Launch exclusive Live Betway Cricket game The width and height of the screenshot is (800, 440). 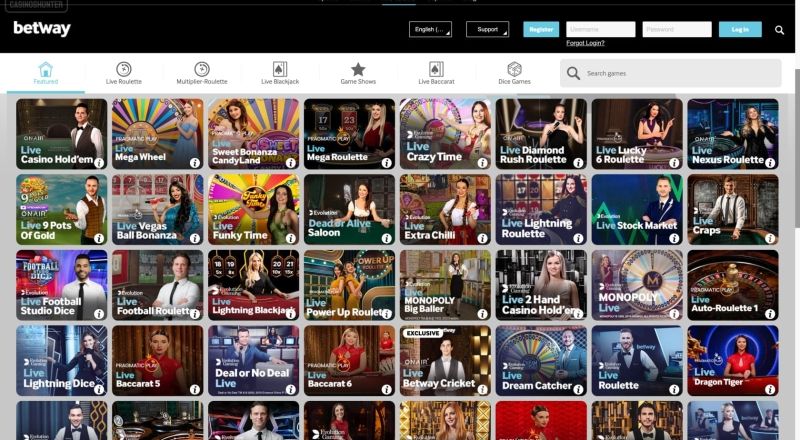click(x=445, y=360)
